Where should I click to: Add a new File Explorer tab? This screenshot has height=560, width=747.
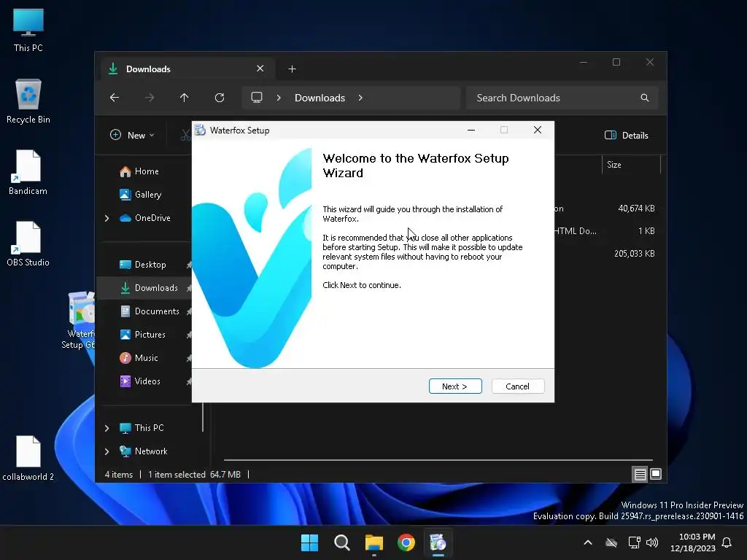tap(292, 69)
